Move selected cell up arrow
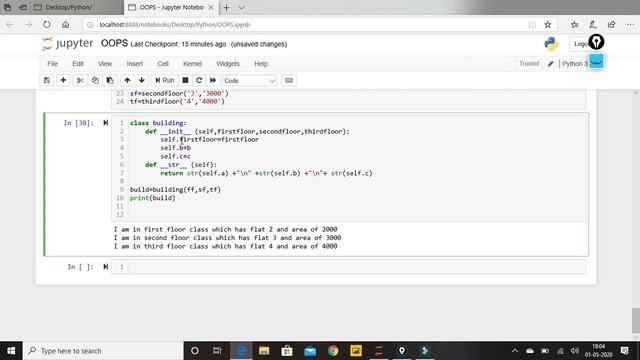This screenshot has width=640, height=360. pyautogui.click(x=127, y=80)
